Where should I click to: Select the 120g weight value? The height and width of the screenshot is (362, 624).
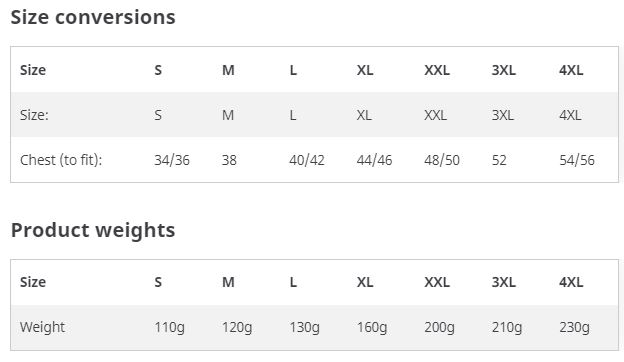(237, 327)
